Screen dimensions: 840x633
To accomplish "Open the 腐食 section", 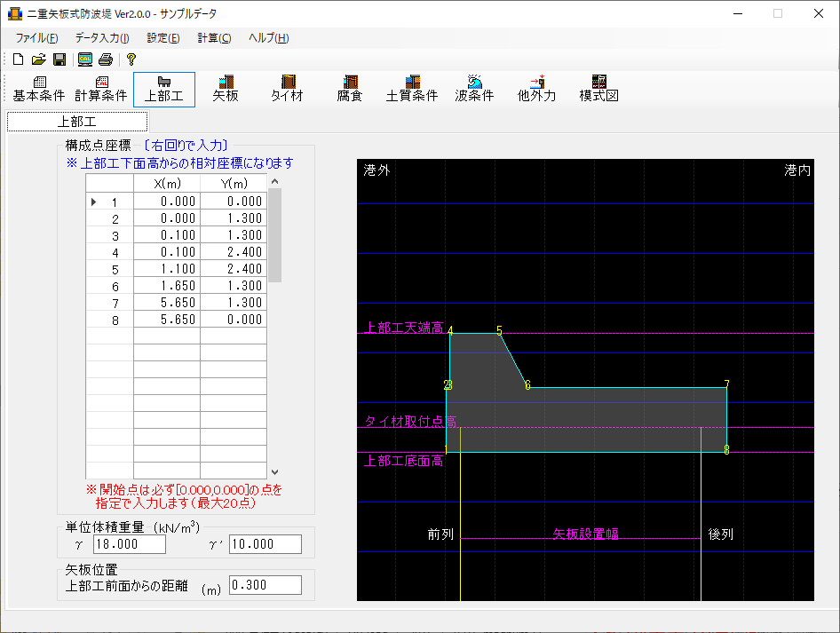I will pos(350,90).
